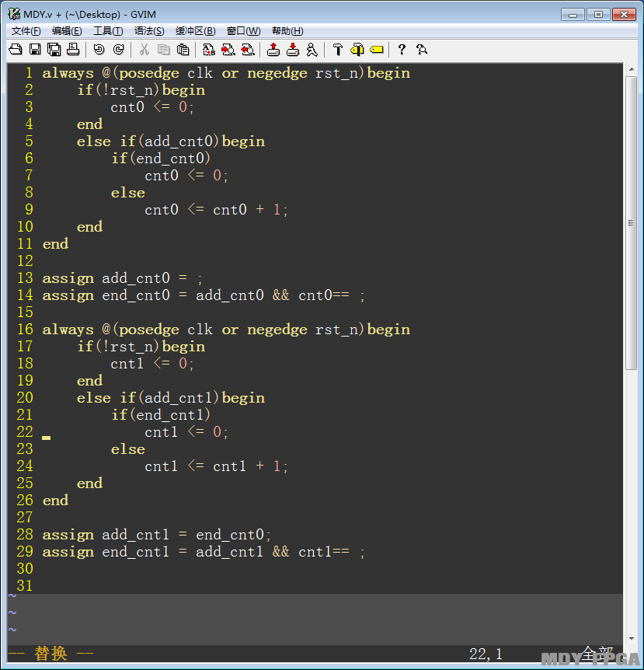Click 'else if(add_cnt1)begin' on line 20
The image size is (644, 670).
click(171, 398)
